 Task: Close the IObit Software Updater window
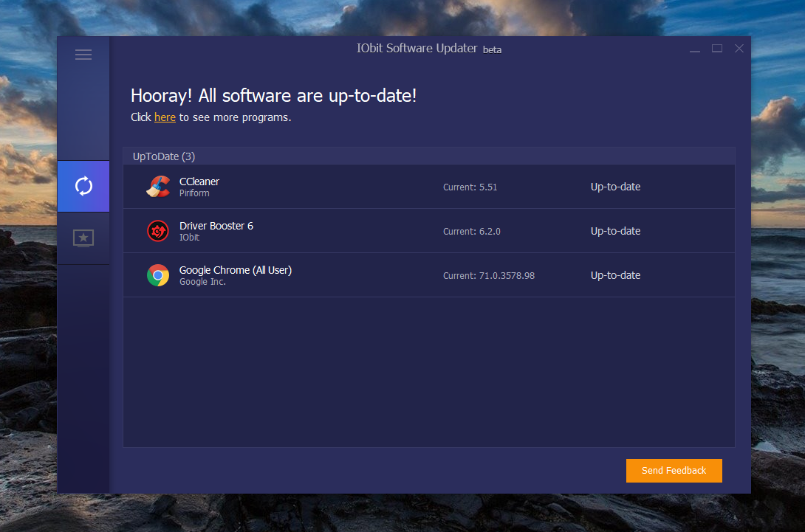tap(739, 49)
